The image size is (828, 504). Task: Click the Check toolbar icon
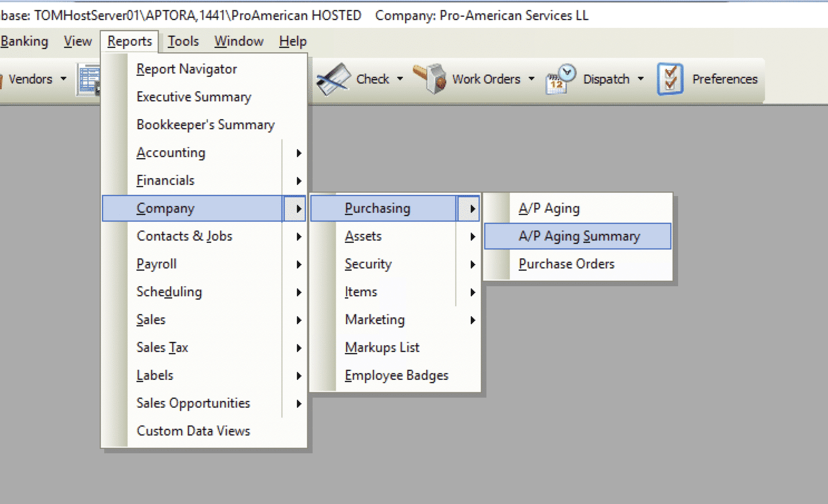333,79
